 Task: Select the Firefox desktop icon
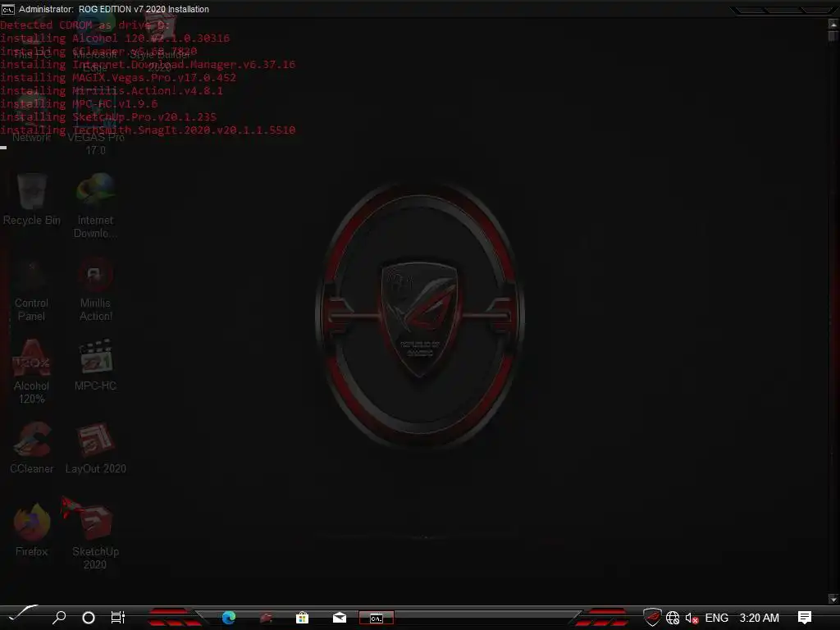(x=32, y=531)
